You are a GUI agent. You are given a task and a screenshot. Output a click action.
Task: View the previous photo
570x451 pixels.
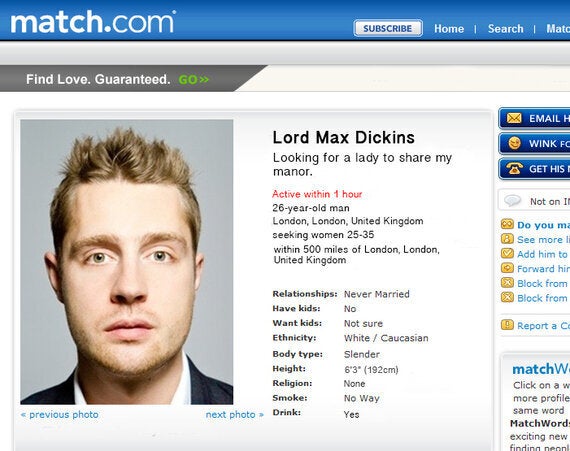pyautogui.click(x=60, y=415)
